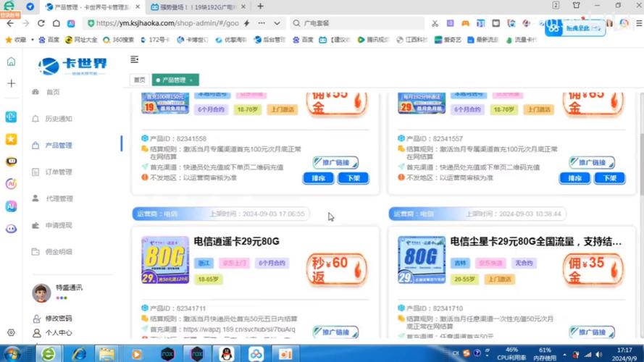Screen dimensions: 644x362
Task: Click the 秒返¥60 commission badge
Action: [x=336, y=269]
